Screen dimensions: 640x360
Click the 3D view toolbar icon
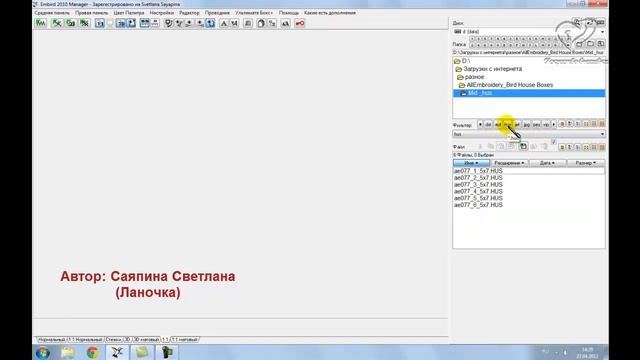(x=121, y=24)
